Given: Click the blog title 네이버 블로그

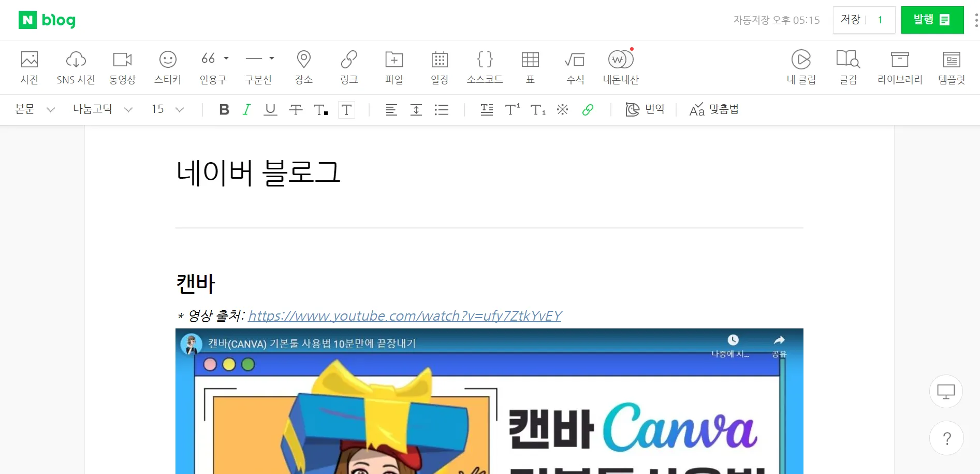Looking at the screenshot, I should pyautogui.click(x=258, y=173).
